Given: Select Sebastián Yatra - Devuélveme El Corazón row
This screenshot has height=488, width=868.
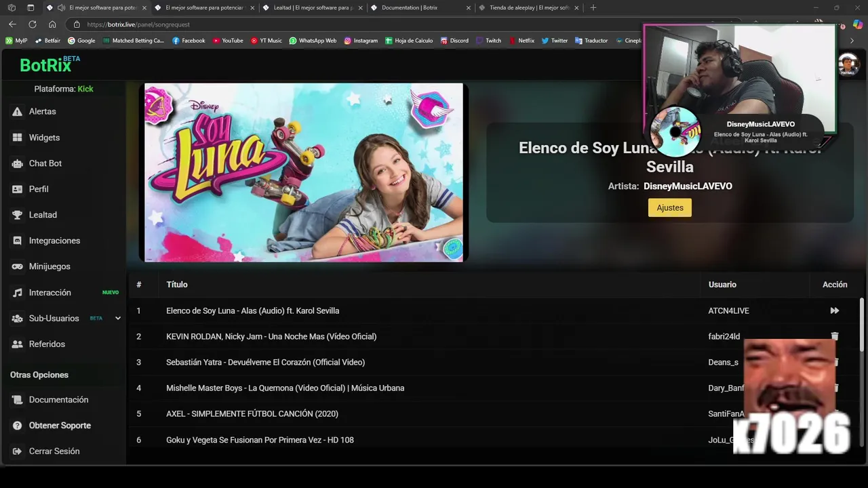Looking at the screenshot, I should [x=265, y=363].
